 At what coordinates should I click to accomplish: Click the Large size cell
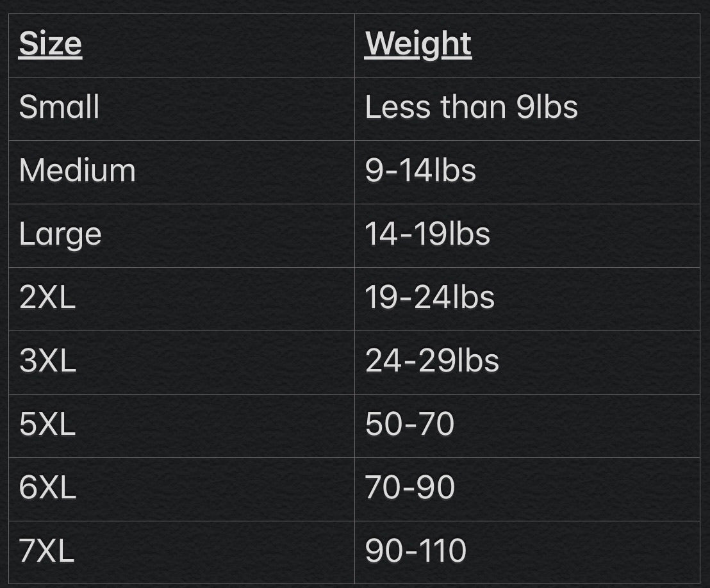click(x=181, y=236)
